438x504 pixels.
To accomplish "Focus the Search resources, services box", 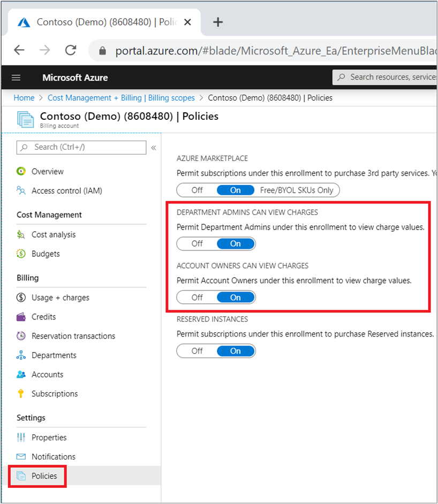I will point(384,77).
